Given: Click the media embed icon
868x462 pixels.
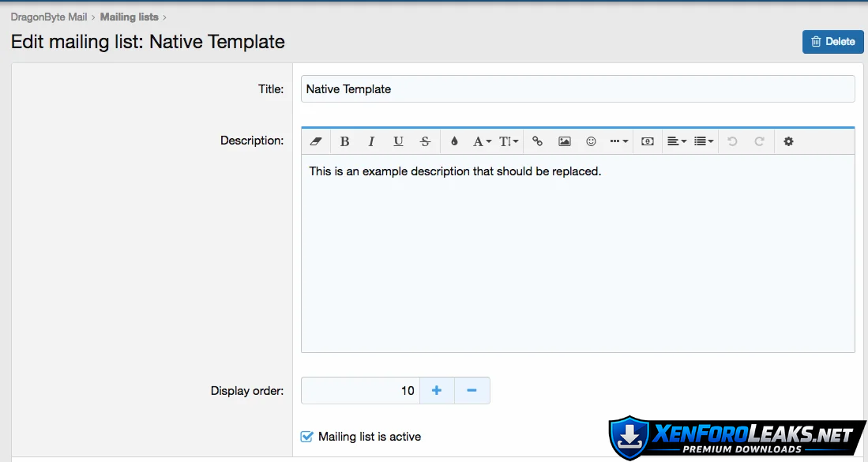Looking at the screenshot, I should point(647,141).
